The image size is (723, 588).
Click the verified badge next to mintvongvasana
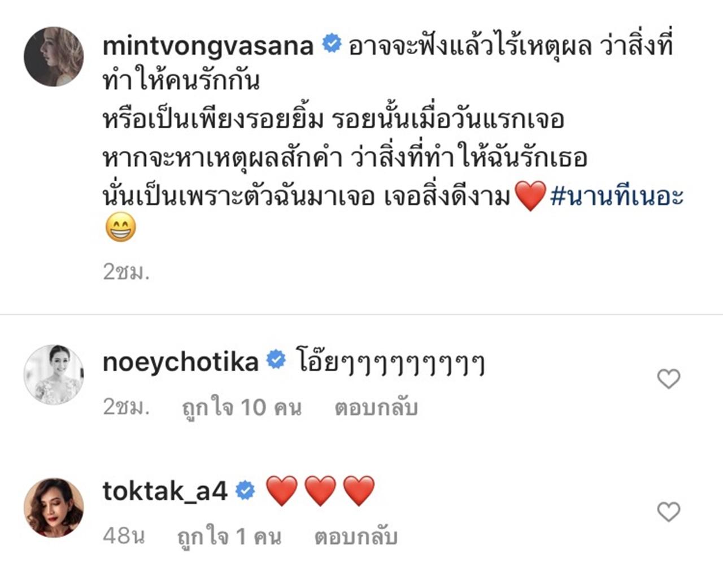(x=332, y=44)
